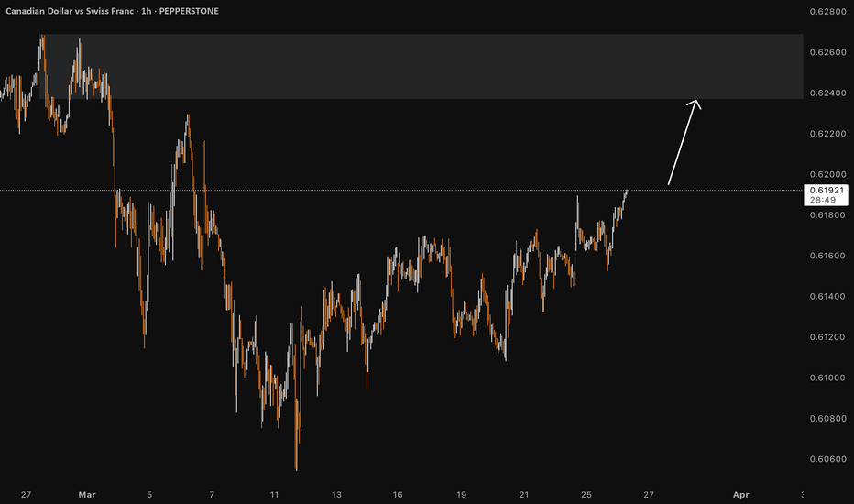Viewport: 854px width, 504px height.
Task: Click the white upward arrow drawing
Action: tap(684, 143)
